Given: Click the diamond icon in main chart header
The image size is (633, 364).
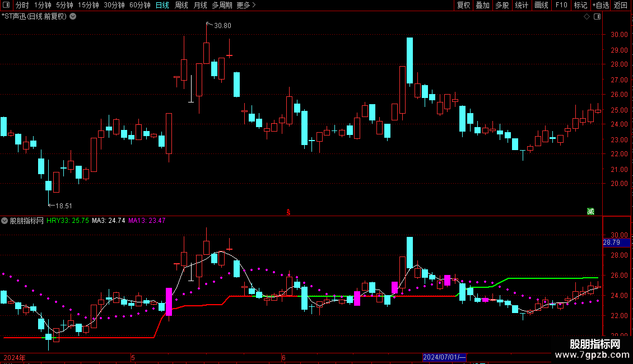Looking at the screenshot, I should [587, 17].
